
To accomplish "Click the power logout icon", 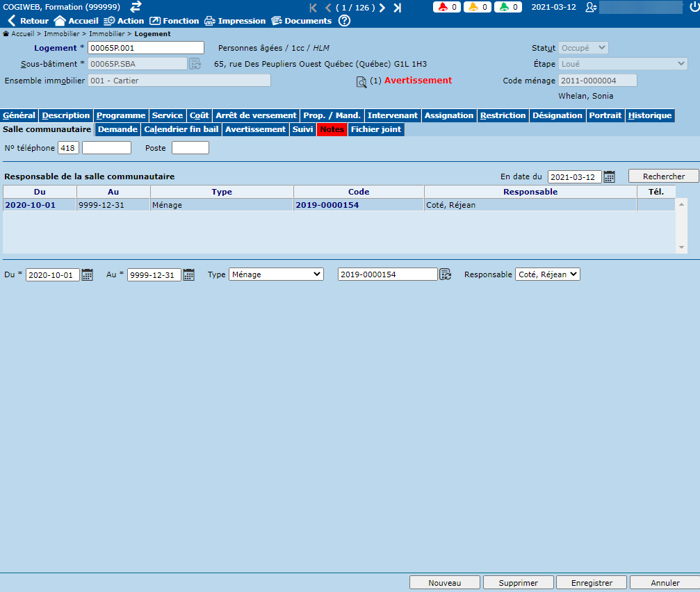I will [694, 7].
